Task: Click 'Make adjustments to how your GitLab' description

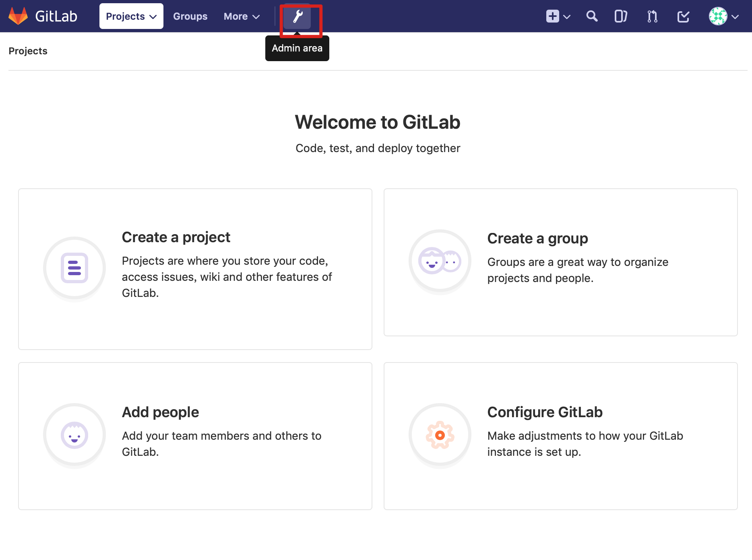Action: point(585,444)
